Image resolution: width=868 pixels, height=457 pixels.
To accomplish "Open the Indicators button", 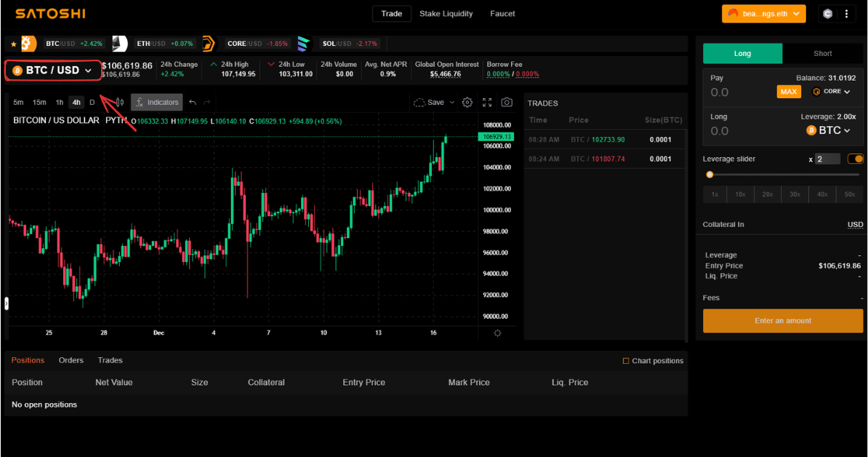I will [157, 103].
